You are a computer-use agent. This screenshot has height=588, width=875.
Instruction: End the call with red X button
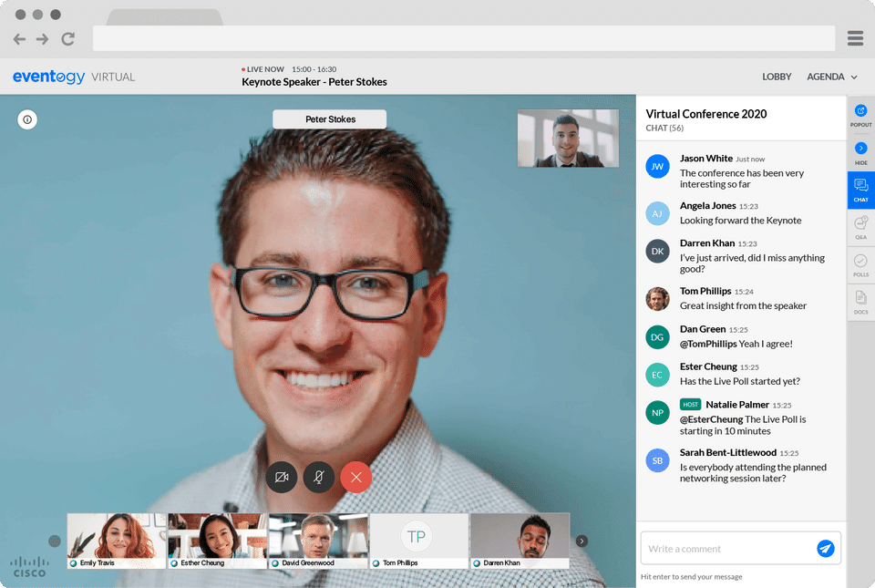tap(356, 477)
